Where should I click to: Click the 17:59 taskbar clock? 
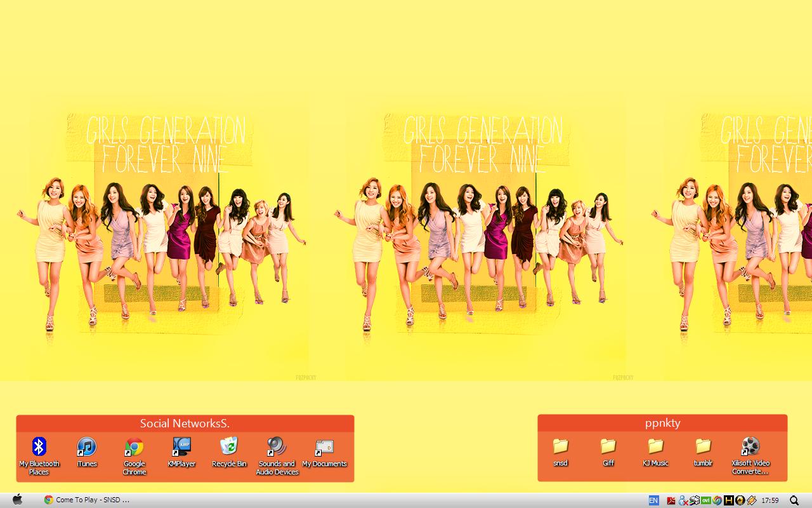tap(770, 500)
